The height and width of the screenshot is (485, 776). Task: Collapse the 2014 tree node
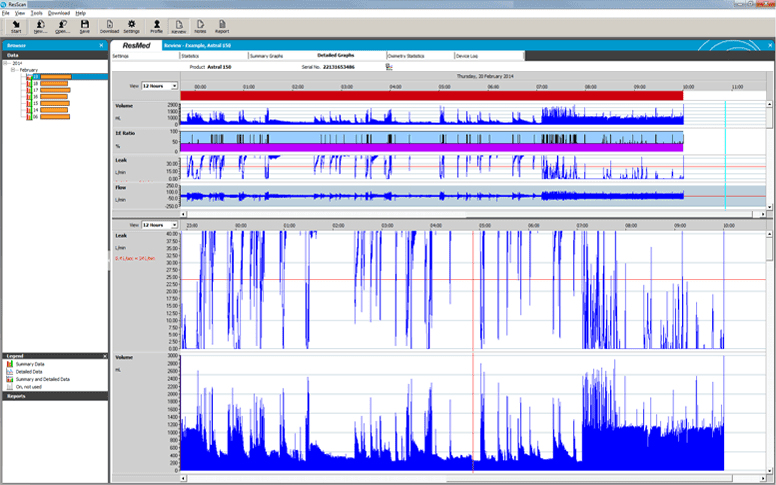point(5,63)
